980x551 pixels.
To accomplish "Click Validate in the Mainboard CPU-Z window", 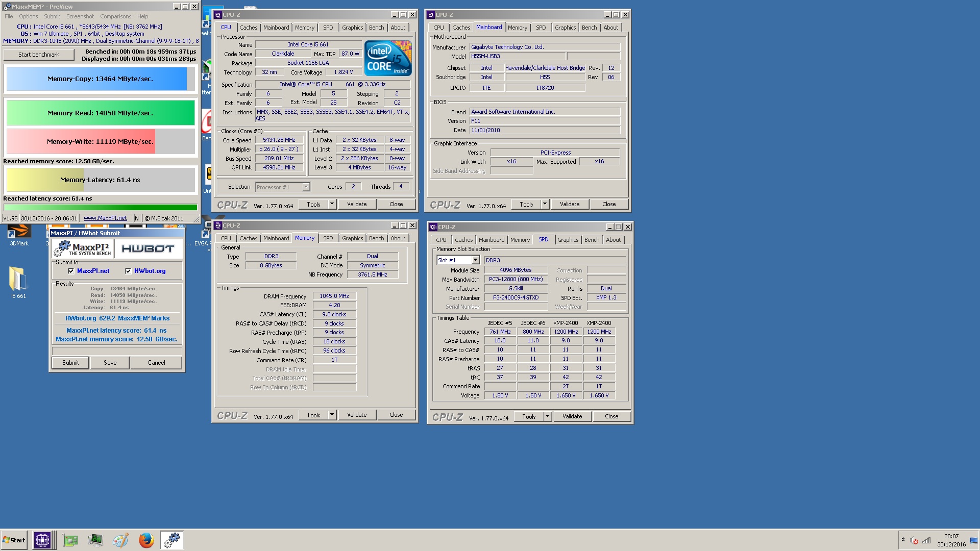I will pos(570,204).
